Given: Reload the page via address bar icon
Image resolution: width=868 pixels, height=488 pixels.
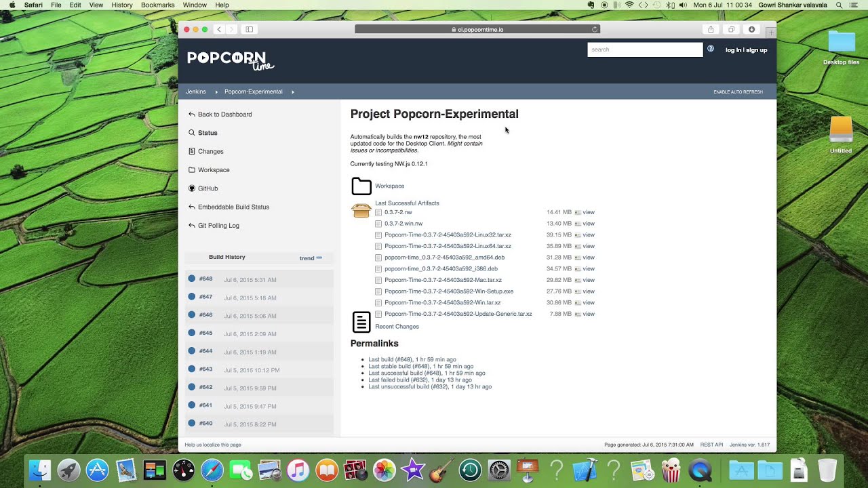Looking at the screenshot, I should 595,29.
